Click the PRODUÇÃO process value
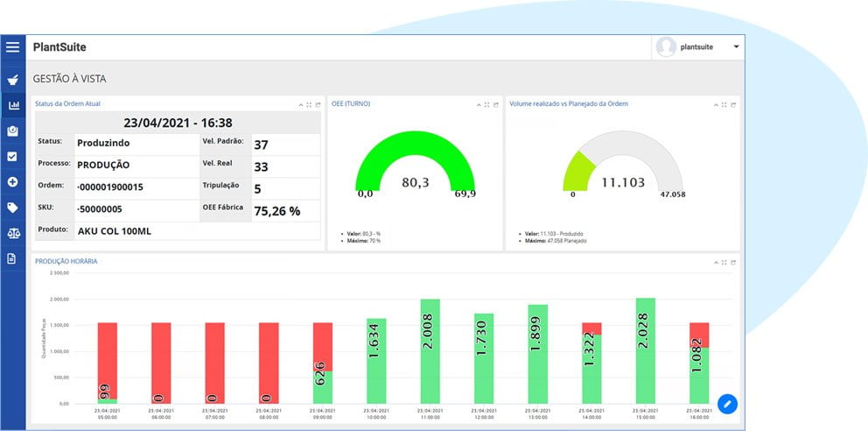The image size is (868, 431). (103, 165)
